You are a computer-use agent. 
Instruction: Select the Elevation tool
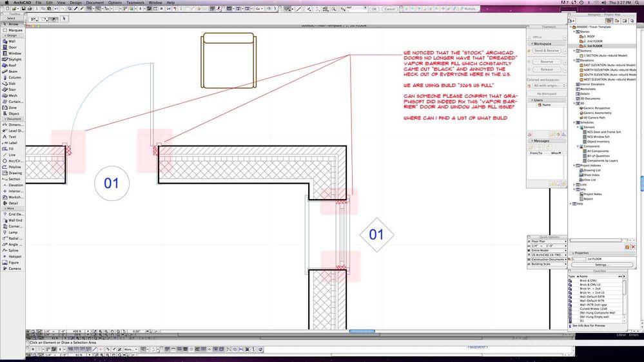[12, 185]
